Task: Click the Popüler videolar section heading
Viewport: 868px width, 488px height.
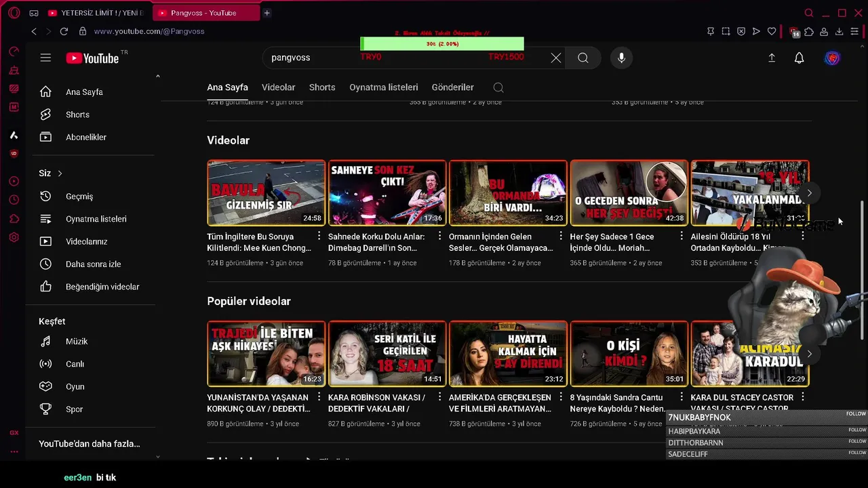Action: 249,301
